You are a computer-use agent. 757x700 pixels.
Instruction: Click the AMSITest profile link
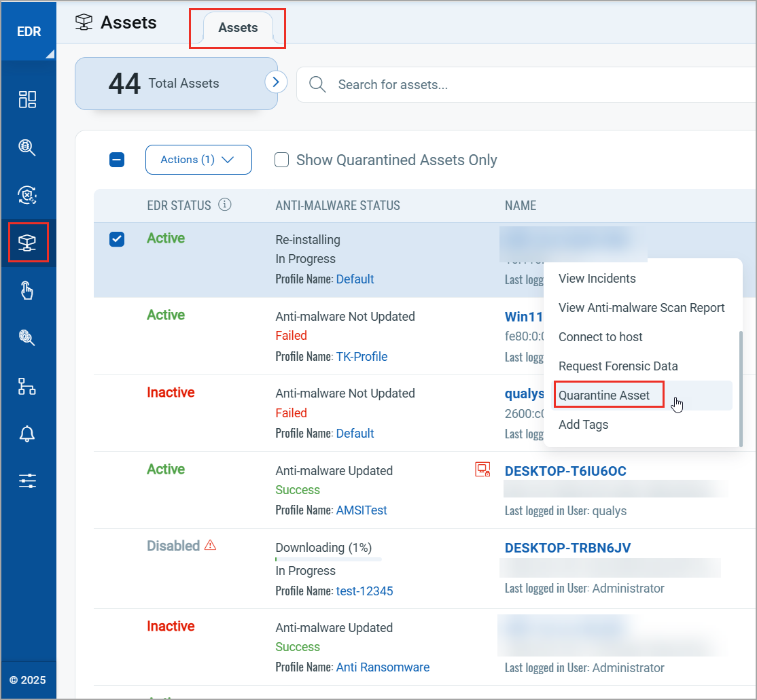pos(362,510)
